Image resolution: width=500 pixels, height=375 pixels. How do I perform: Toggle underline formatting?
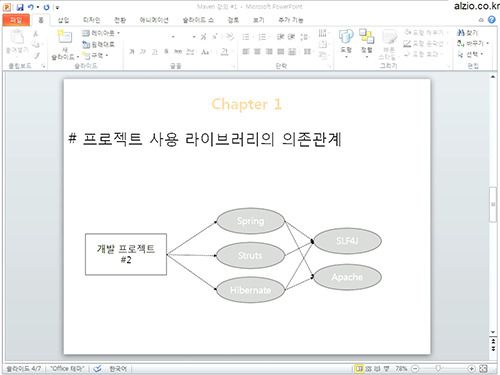coord(154,52)
